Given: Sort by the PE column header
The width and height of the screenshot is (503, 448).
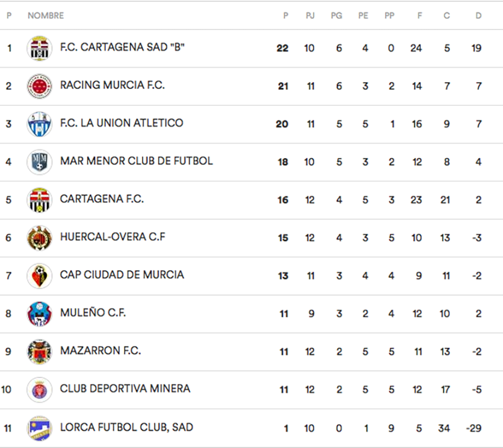Looking at the screenshot, I should click(363, 16).
